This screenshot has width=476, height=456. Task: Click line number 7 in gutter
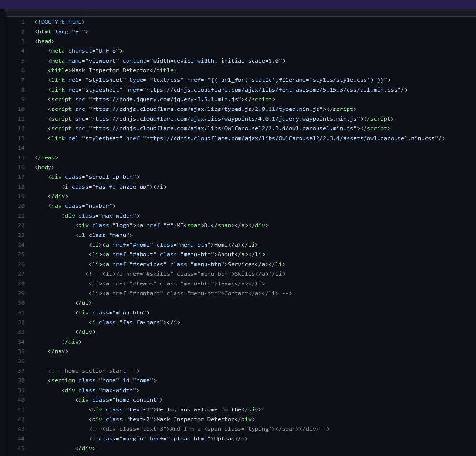coord(23,80)
